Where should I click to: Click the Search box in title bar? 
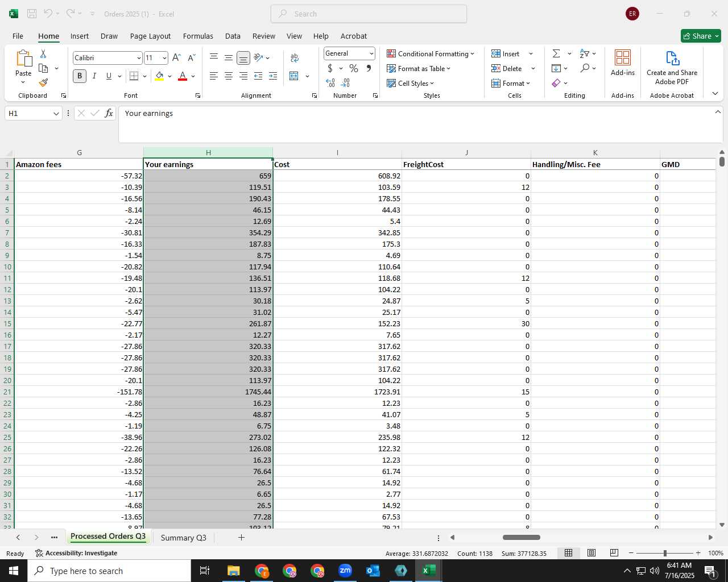[369, 14]
